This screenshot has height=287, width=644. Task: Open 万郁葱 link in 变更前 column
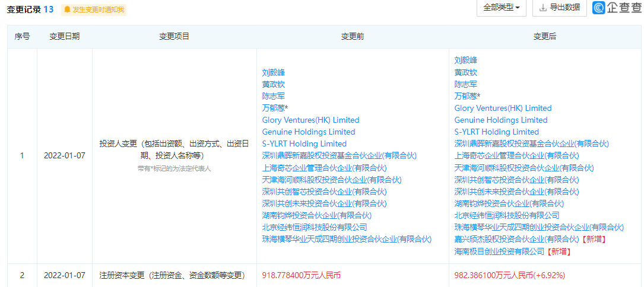[274, 109]
